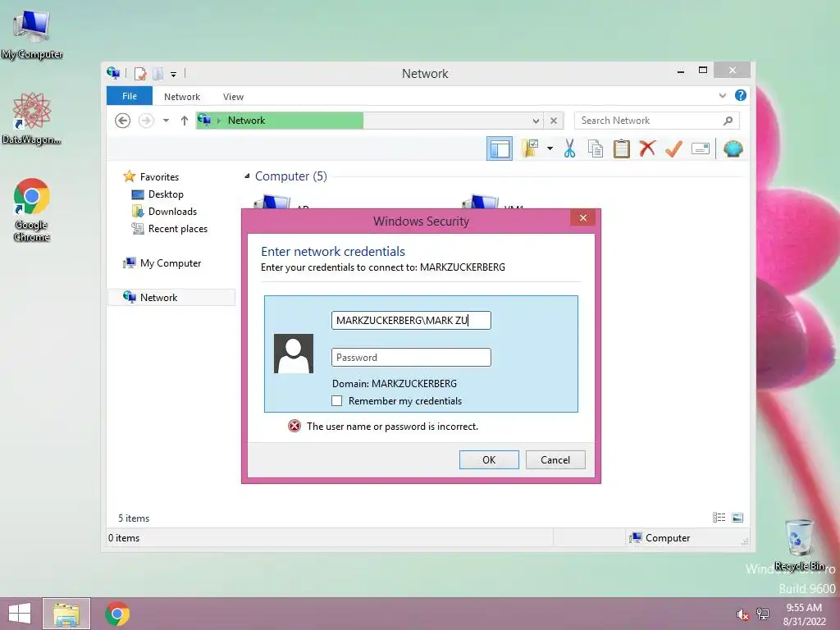Screen dimensions: 840x630
Task: Select Network in navigation pane
Action: tap(171, 297)
